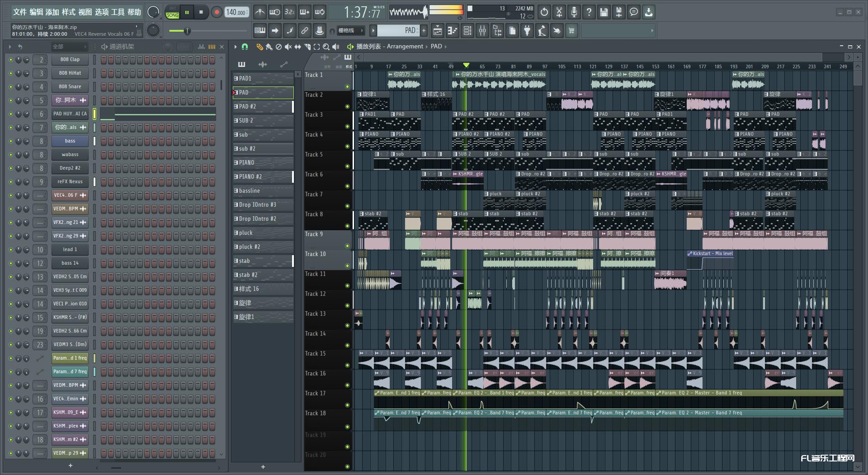Select the Drop IOntro #3 pattern
868x475 pixels.
263,204
